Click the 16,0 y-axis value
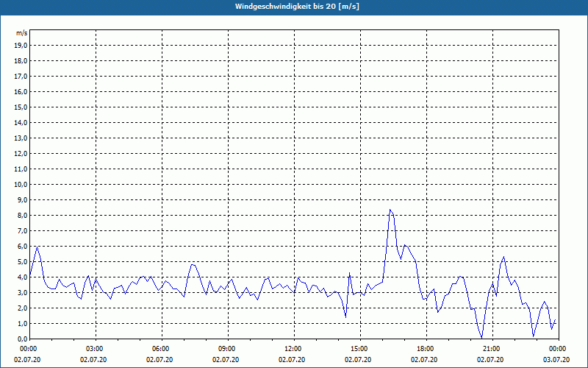Image resolution: width=588 pixels, height=368 pixels. click(21, 91)
